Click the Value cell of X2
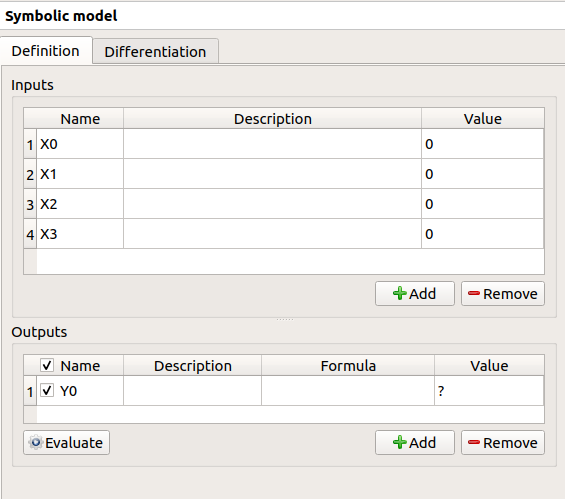The height and width of the screenshot is (499, 565). point(482,204)
